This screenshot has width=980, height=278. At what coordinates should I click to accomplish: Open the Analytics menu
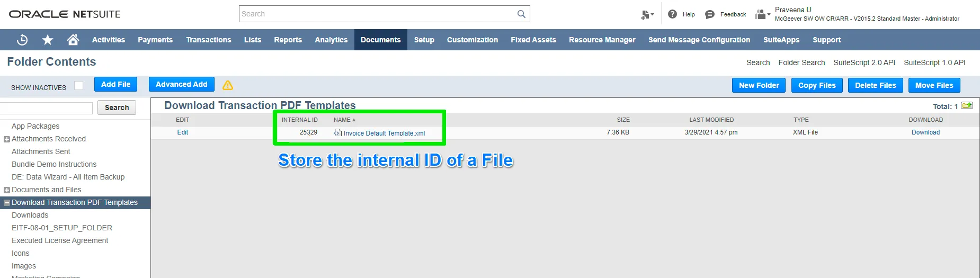click(331, 40)
